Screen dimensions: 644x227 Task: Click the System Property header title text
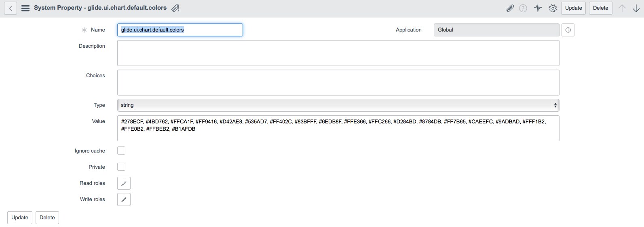click(100, 8)
